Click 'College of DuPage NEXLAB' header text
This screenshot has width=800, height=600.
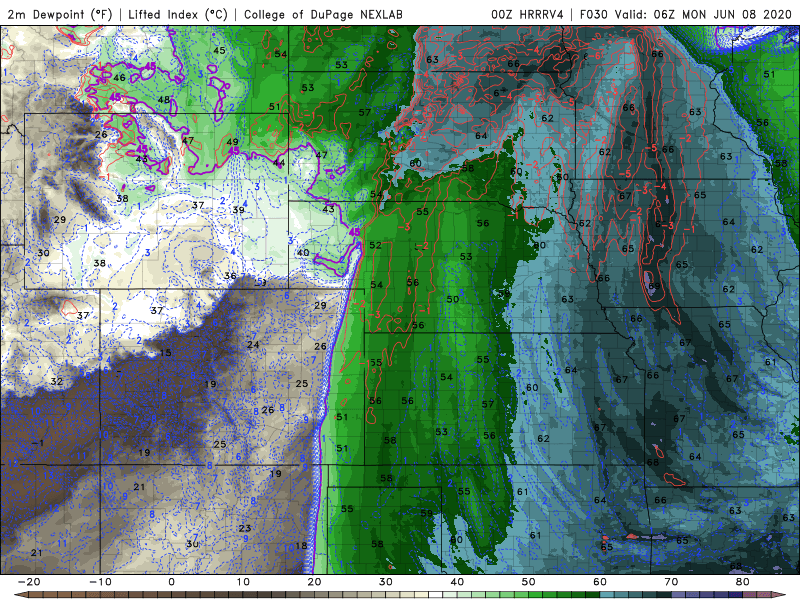[323, 14]
